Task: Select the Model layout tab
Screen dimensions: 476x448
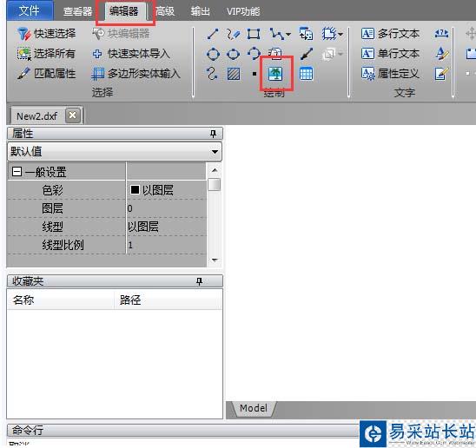Action: pos(254,408)
